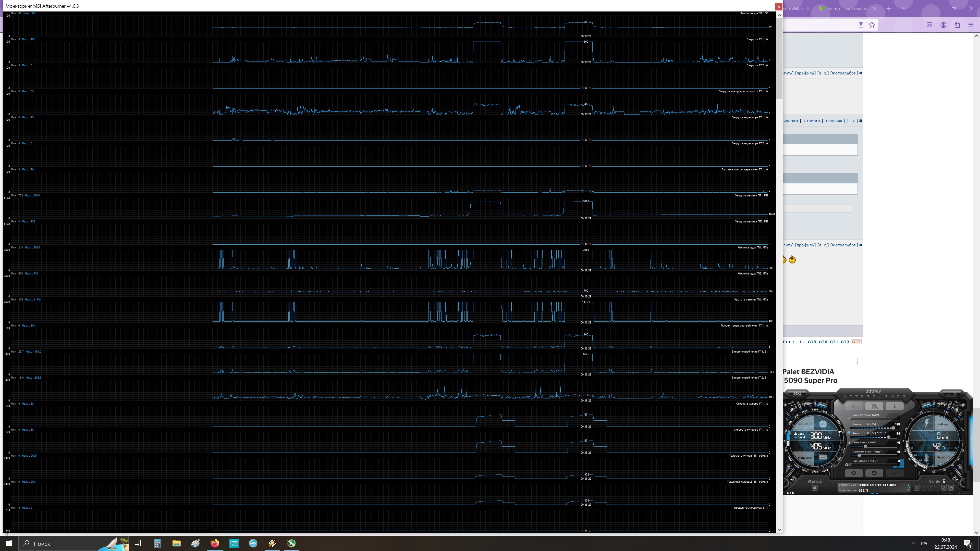
Task: Open the Firefox hamburger application menu
Action: coord(971,25)
